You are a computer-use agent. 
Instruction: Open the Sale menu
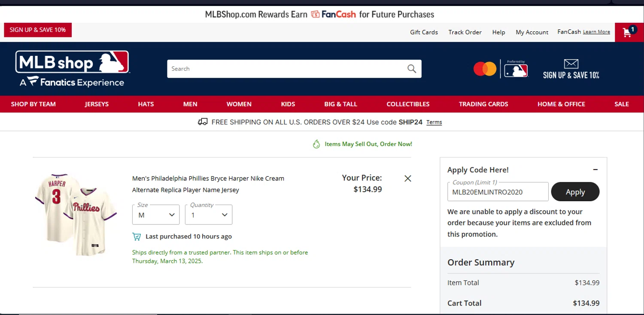[x=622, y=104]
